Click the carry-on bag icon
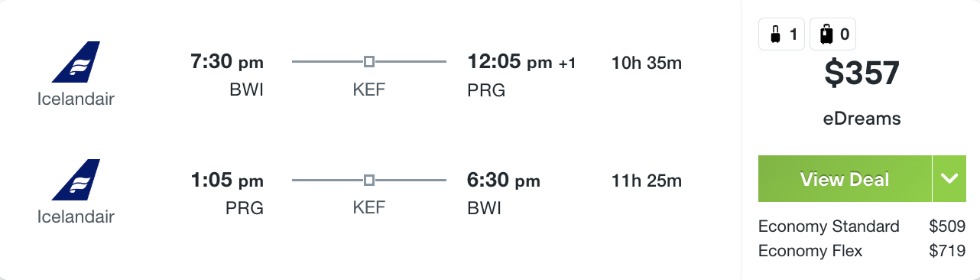The height and width of the screenshot is (280, 980). [774, 34]
